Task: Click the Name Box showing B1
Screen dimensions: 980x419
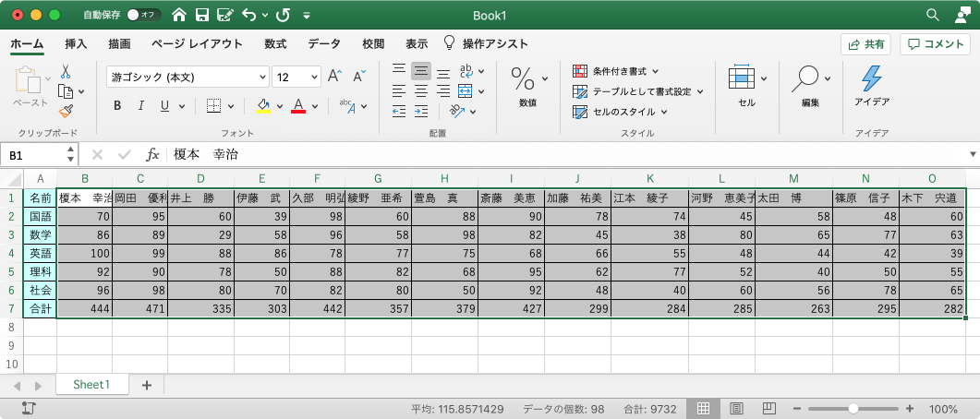Action: (33, 155)
